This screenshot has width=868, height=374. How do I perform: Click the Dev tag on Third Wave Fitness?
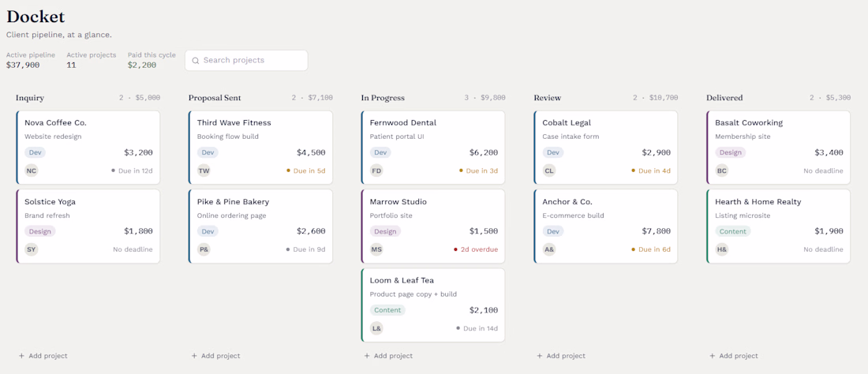(x=208, y=153)
